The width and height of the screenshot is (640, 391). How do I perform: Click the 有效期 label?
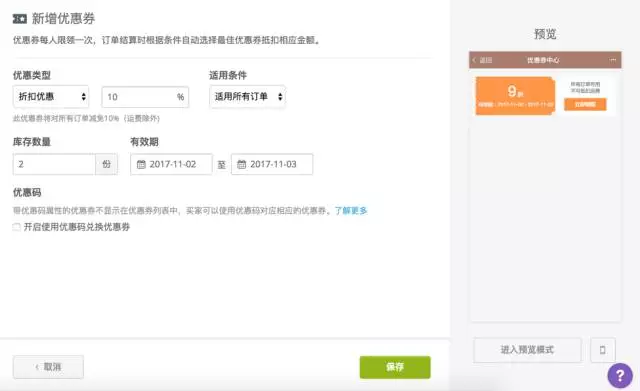[144, 142]
